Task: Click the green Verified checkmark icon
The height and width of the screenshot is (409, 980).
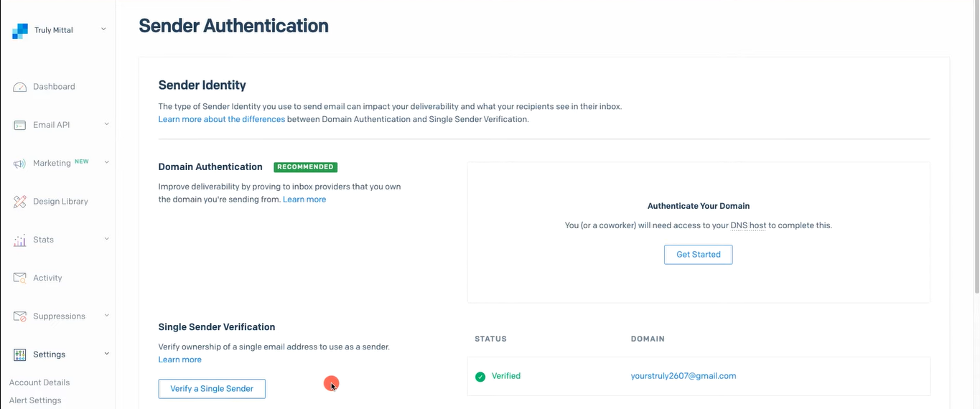Action: [x=480, y=377]
